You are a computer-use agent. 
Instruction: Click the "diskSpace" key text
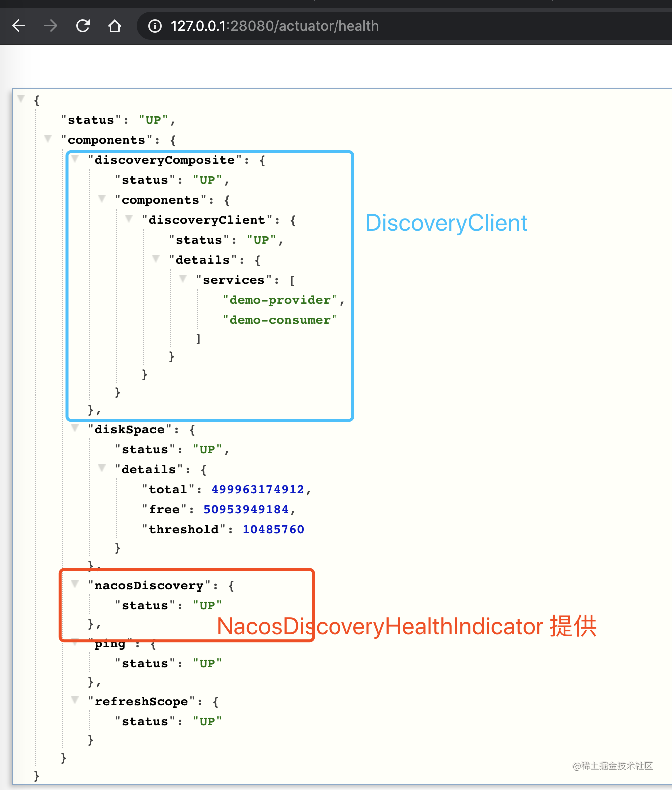(x=130, y=430)
